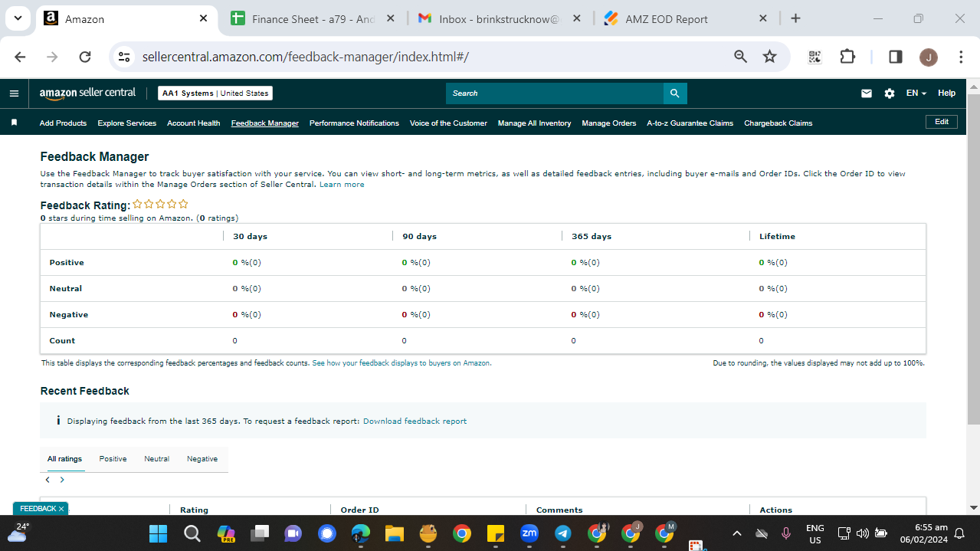Open Sticky Notes from the taskbar
The height and width of the screenshot is (551, 980).
coord(495,533)
